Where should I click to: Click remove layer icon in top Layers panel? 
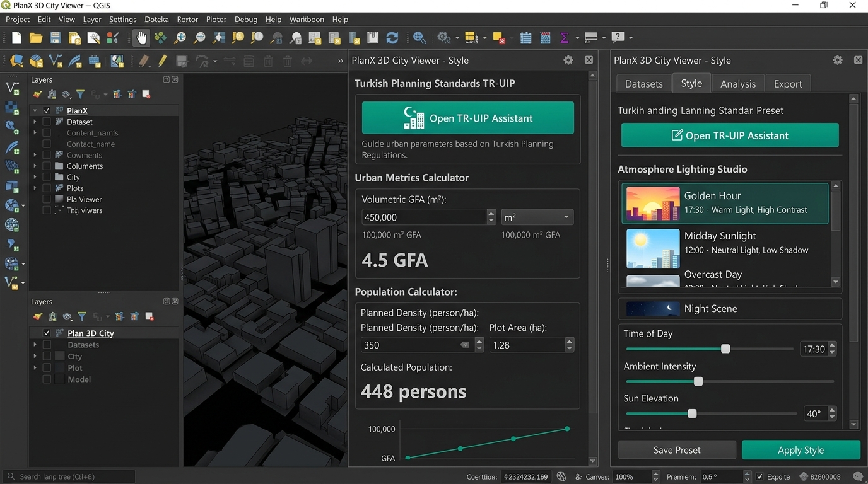(146, 95)
